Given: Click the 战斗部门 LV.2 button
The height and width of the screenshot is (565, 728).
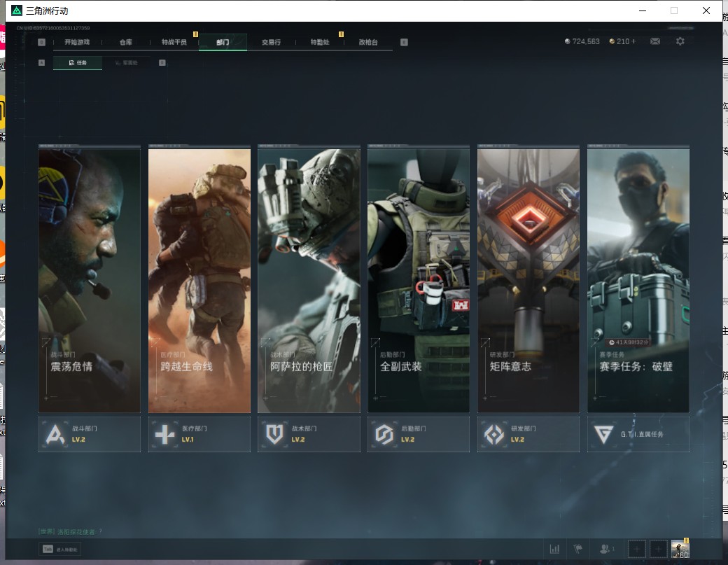Looking at the screenshot, I should click(x=90, y=435).
